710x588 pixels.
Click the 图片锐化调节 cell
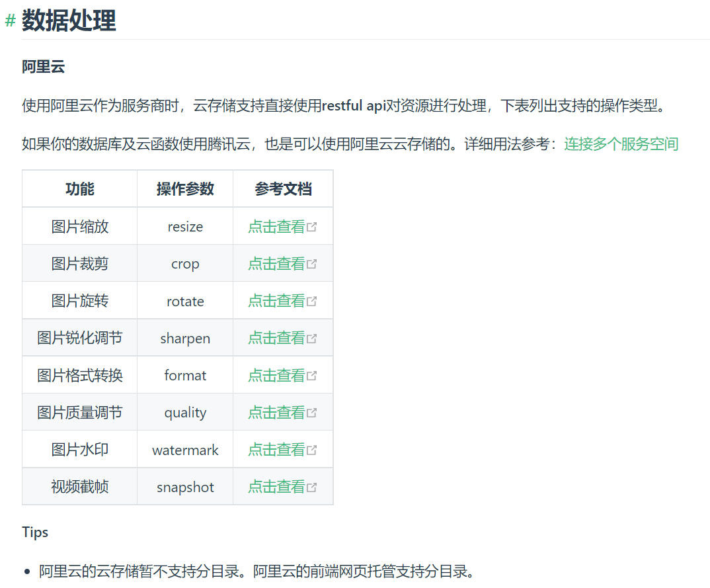click(80, 338)
